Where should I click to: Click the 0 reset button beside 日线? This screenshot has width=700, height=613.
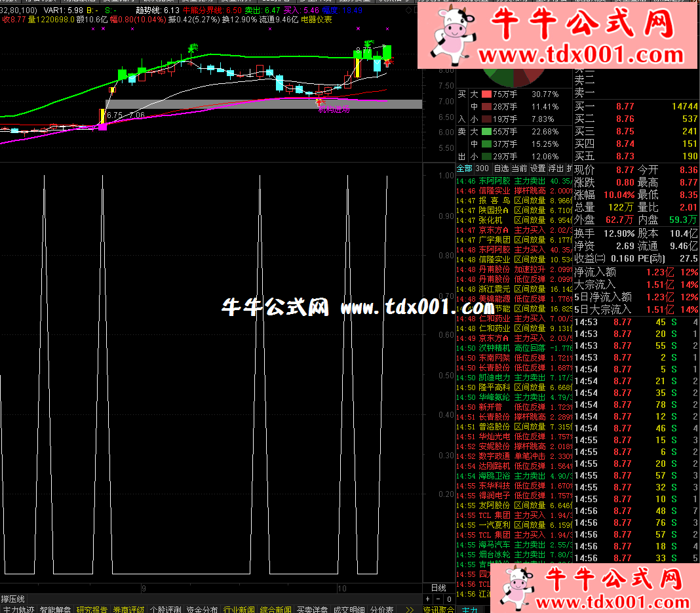(449, 599)
